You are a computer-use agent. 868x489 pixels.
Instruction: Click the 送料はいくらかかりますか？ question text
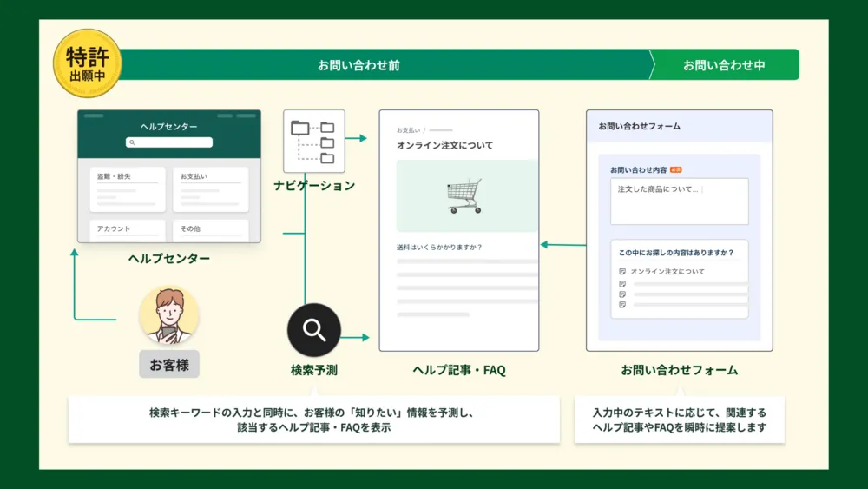(x=439, y=247)
